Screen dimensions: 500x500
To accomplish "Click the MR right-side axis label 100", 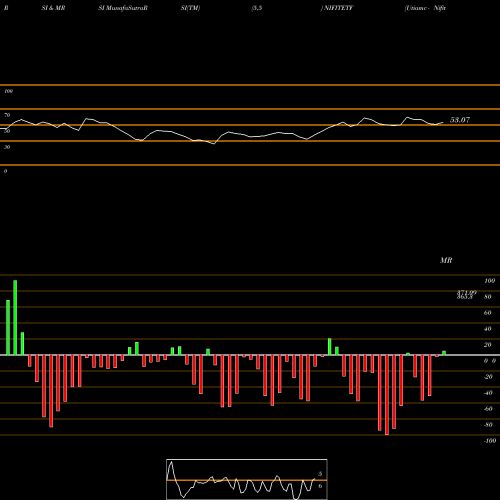I will pos(489,281).
